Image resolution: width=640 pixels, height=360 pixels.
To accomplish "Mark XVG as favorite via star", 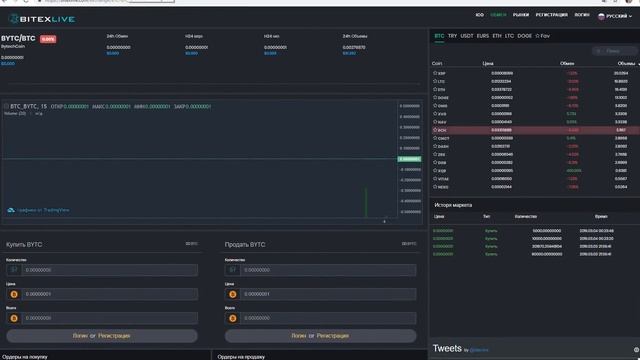I will tap(435, 113).
